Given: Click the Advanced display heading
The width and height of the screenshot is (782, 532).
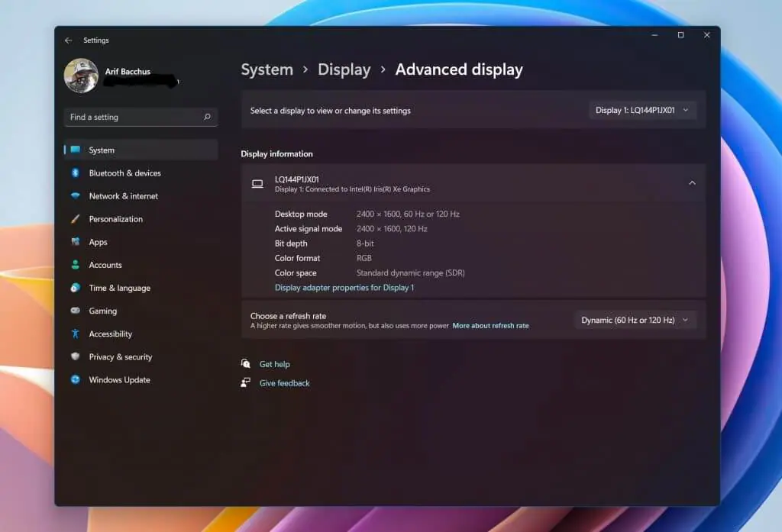Looking at the screenshot, I should (x=459, y=69).
